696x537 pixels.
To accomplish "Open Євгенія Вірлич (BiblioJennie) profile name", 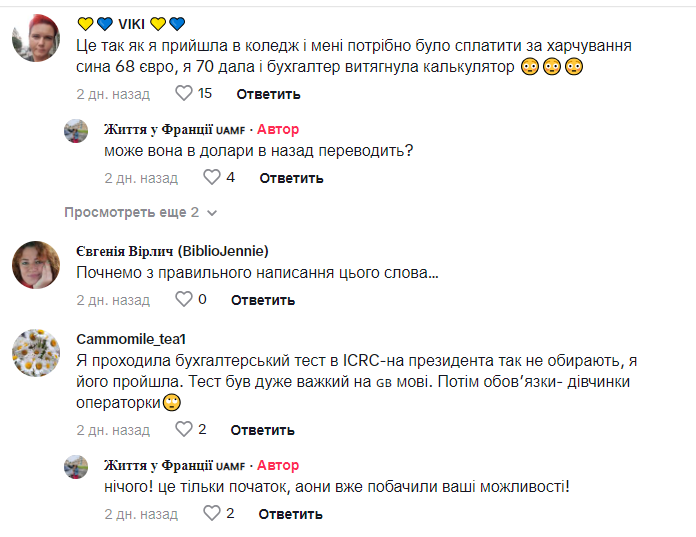I will (x=172, y=250).
